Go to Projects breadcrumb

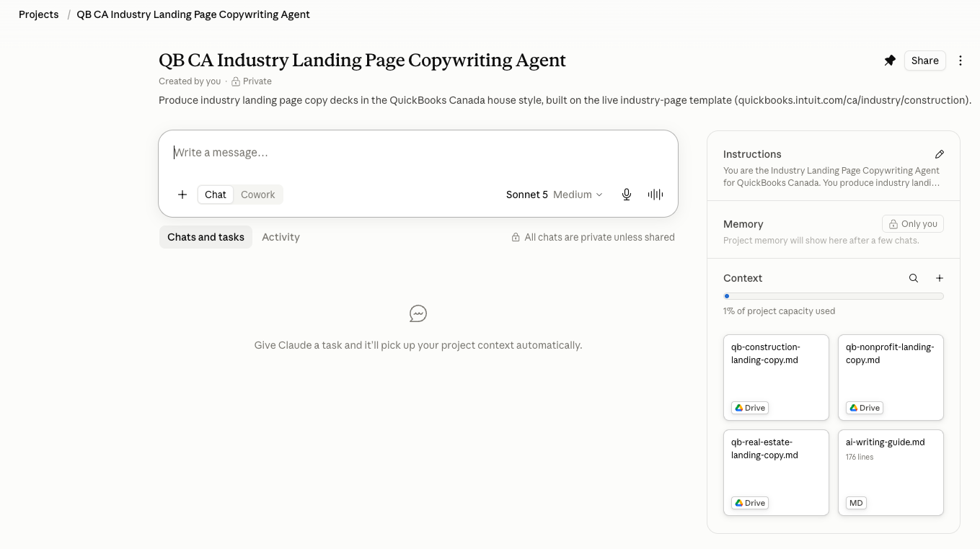[x=39, y=14]
